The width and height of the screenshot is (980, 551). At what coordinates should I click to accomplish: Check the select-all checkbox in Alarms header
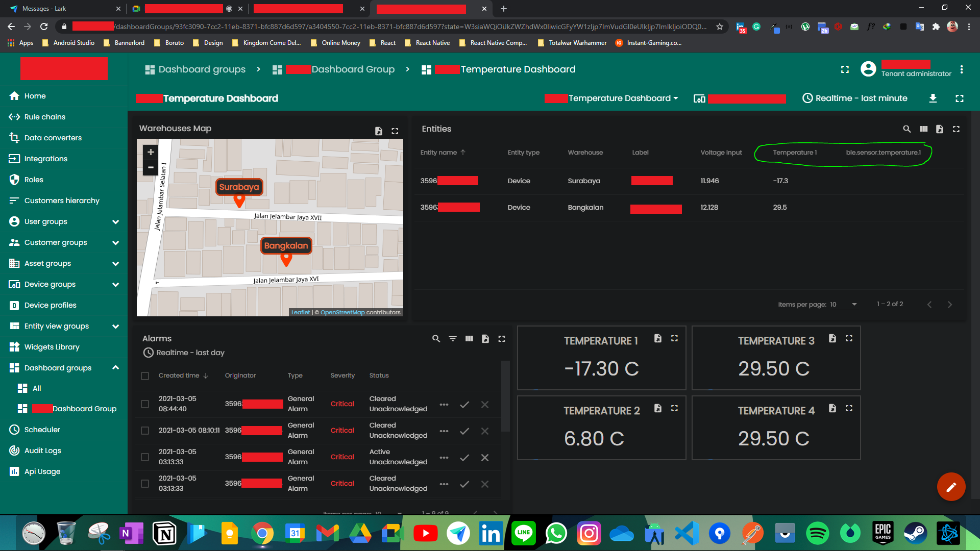click(x=145, y=375)
